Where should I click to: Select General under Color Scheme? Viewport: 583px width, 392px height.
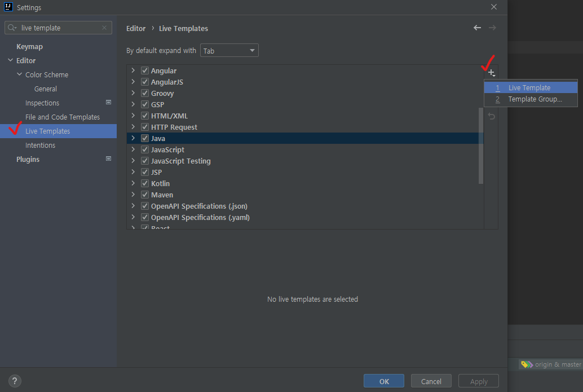pyautogui.click(x=45, y=89)
